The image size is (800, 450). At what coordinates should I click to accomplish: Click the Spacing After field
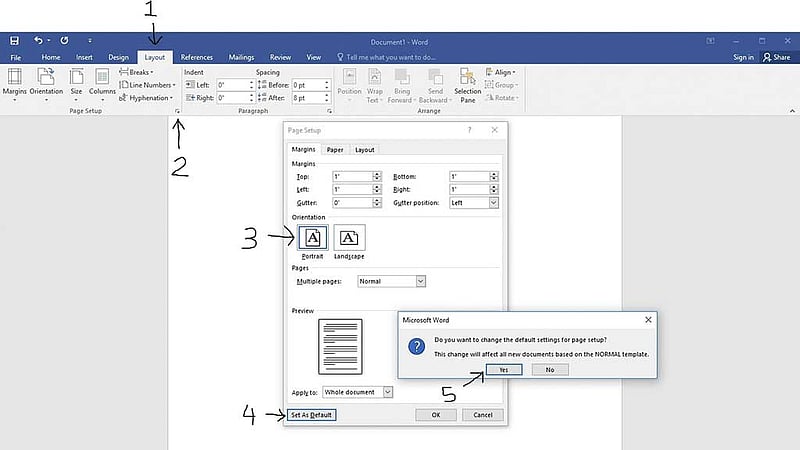tap(310, 97)
